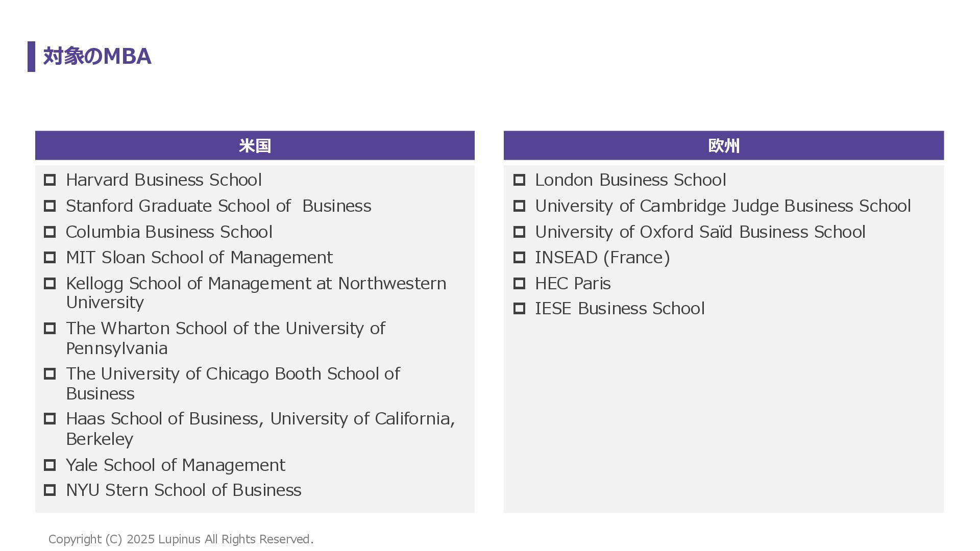Tick the Stanford Graduate School checkbox
This screenshot has width=980, height=551.
point(50,206)
